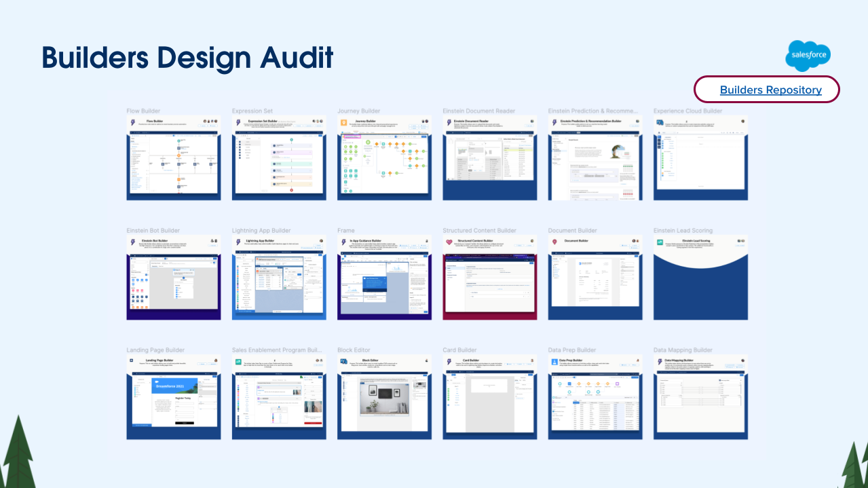
Task: Click the dark icon beside Landing Page Builder title
Action: (x=133, y=361)
